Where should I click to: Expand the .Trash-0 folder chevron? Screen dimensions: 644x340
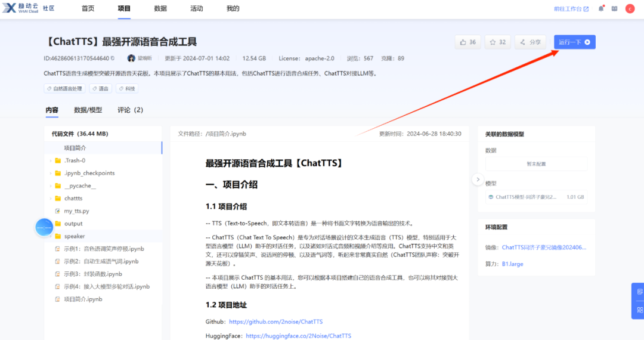(51, 160)
